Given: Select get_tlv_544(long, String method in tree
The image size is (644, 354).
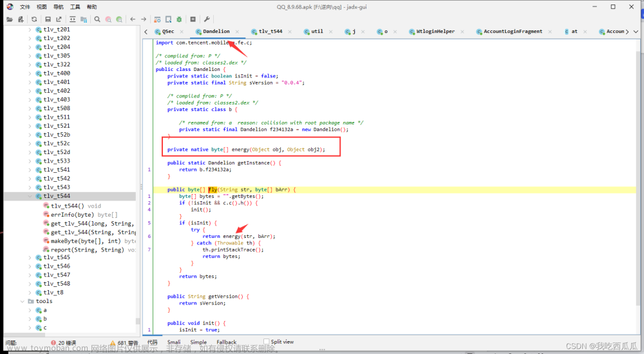Looking at the screenshot, I should click(x=89, y=224).
